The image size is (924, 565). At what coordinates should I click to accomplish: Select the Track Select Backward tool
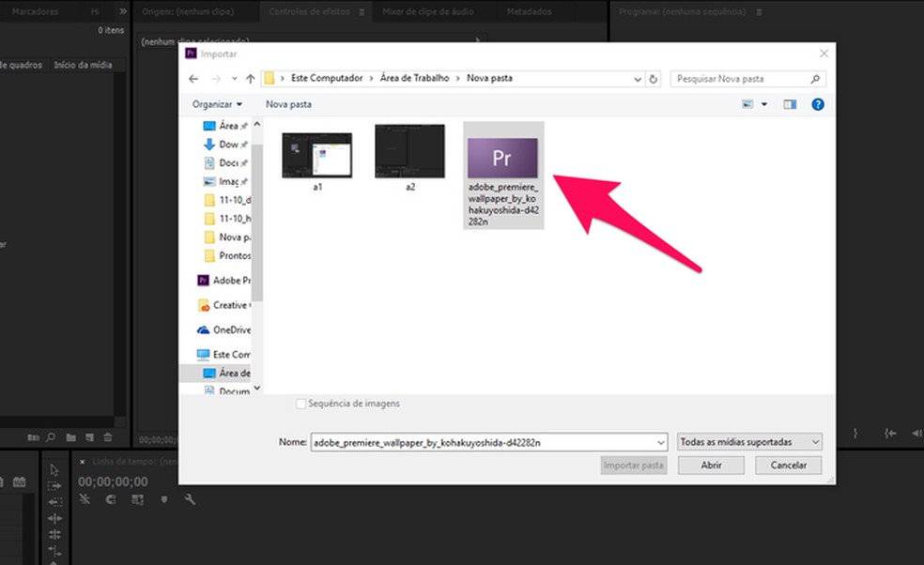pyautogui.click(x=54, y=501)
